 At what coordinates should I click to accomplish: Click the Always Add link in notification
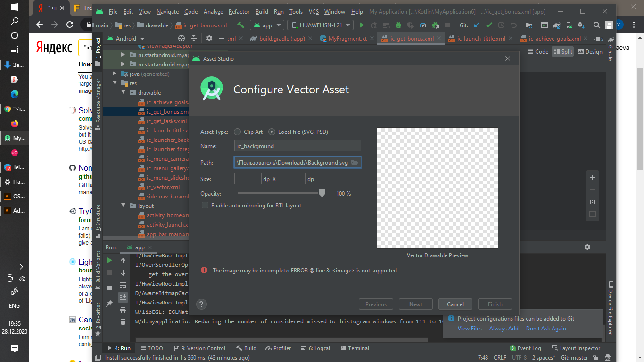click(504, 329)
